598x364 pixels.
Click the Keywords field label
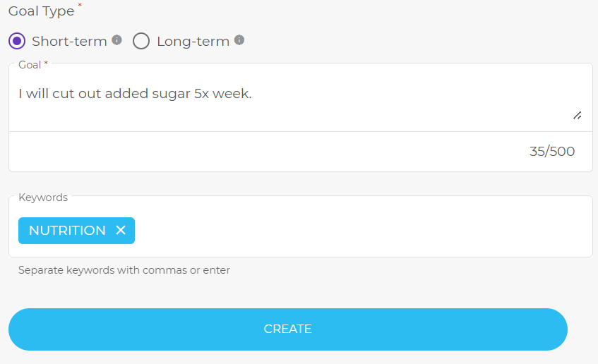click(x=42, y=198)
